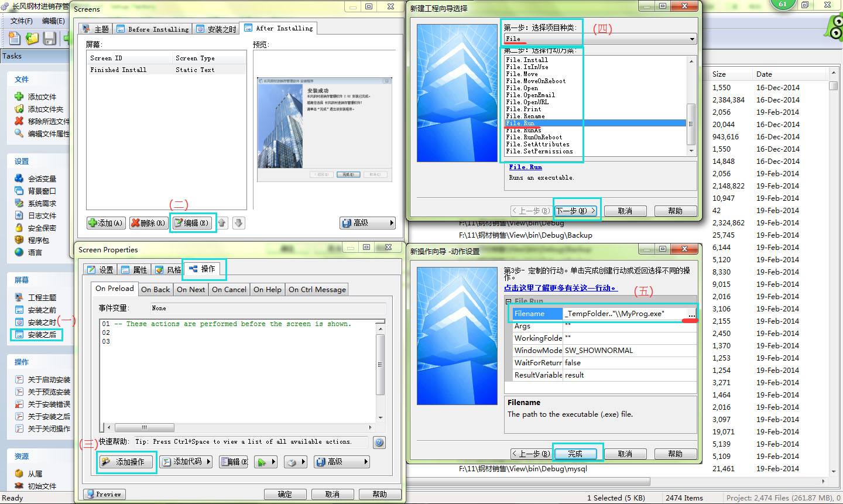The image size is (843, 504).
Task: Open the 点击这里了解更多 help link
Action: click(x=560, y=287)
